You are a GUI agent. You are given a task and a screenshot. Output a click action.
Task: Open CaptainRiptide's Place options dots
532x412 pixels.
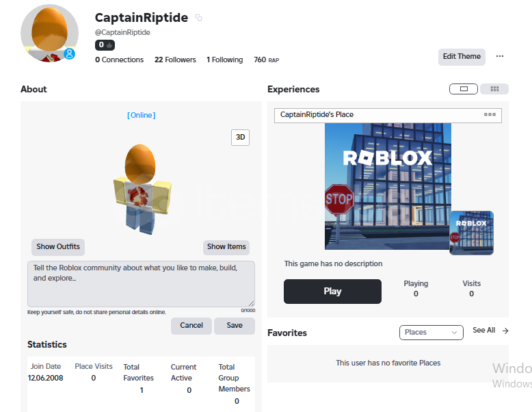click(x=490, y=114)
